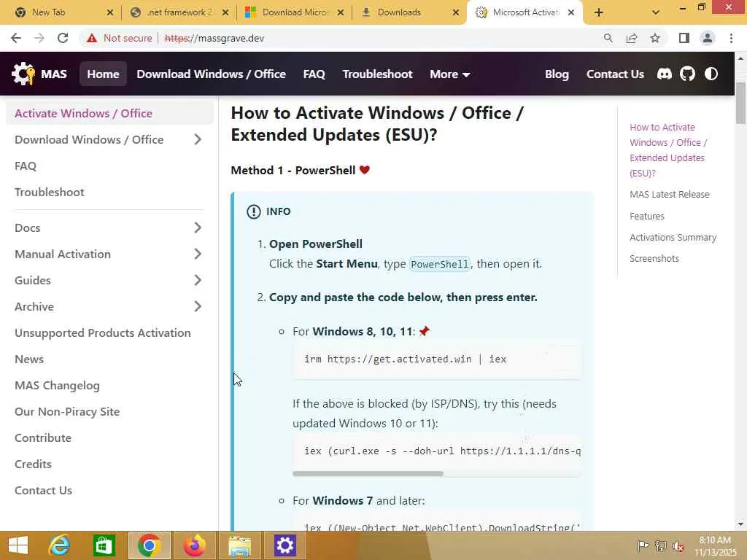Viewport: 747px width, 560px height.
Task: Jump to Activations Summary section
Action: 673,237
